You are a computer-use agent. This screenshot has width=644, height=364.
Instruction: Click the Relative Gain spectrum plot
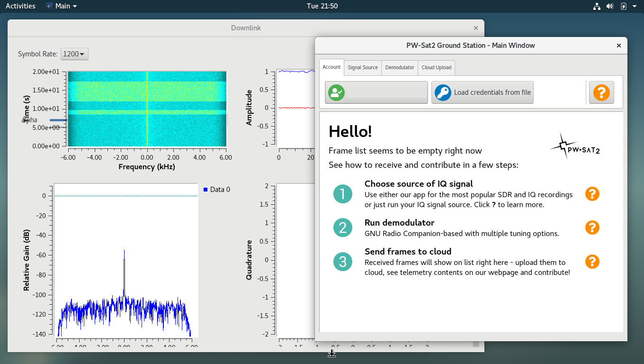click(126, 261)
